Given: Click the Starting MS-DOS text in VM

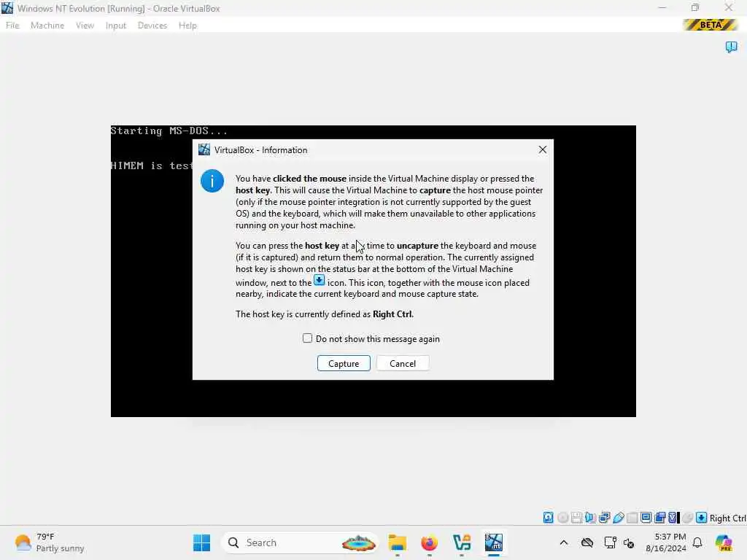Looking at the screenshot, I should 169,131.
